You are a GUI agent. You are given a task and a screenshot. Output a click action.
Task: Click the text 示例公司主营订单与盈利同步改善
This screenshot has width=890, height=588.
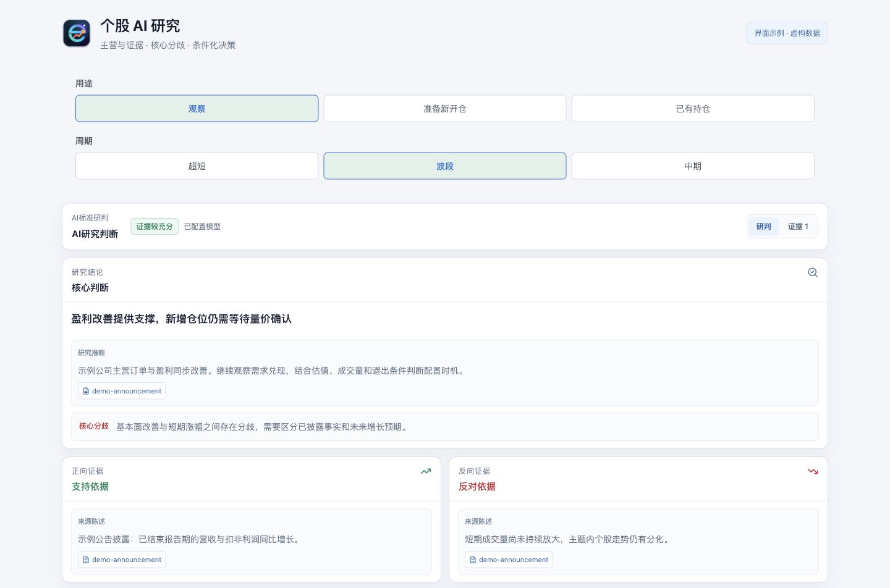coord(143,371)
